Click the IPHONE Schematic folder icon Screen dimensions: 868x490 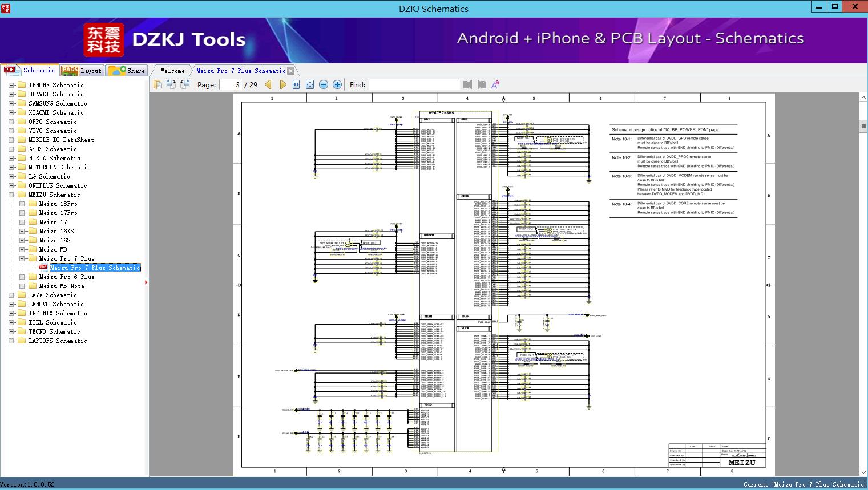click(x=22, y=85)
